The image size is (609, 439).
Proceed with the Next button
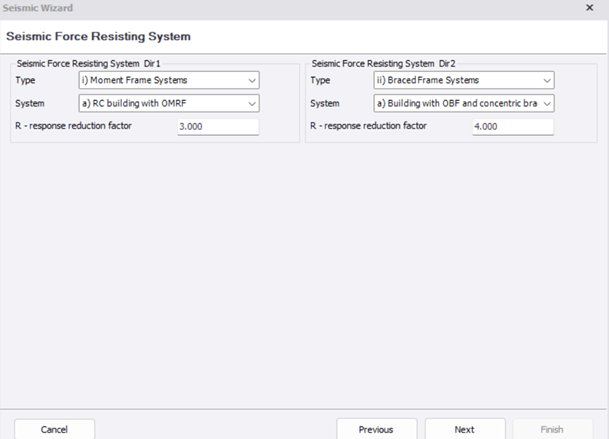pyautogui.click(x=465, y=429)
